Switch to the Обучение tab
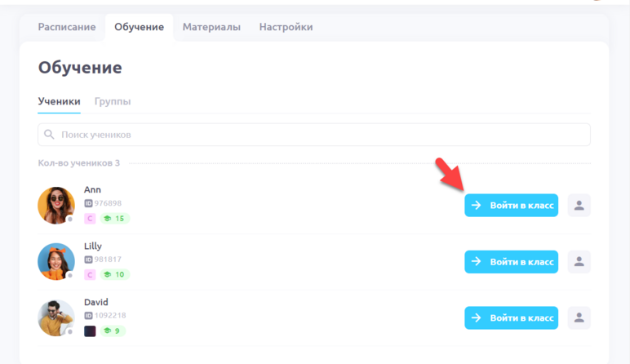Image resolution: width=630 pixels, height=364 pixels. 139,27
